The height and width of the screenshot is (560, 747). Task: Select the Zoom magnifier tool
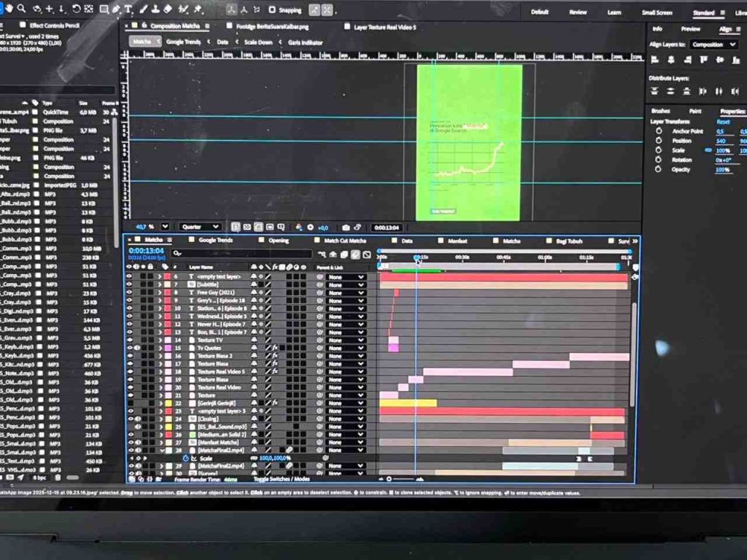tap(22, 9)
